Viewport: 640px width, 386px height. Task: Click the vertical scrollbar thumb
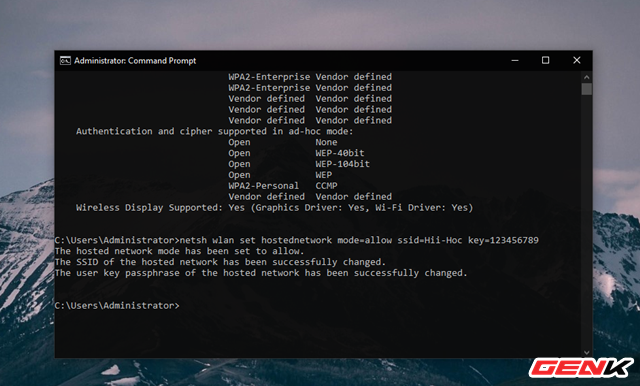[587, 89]
